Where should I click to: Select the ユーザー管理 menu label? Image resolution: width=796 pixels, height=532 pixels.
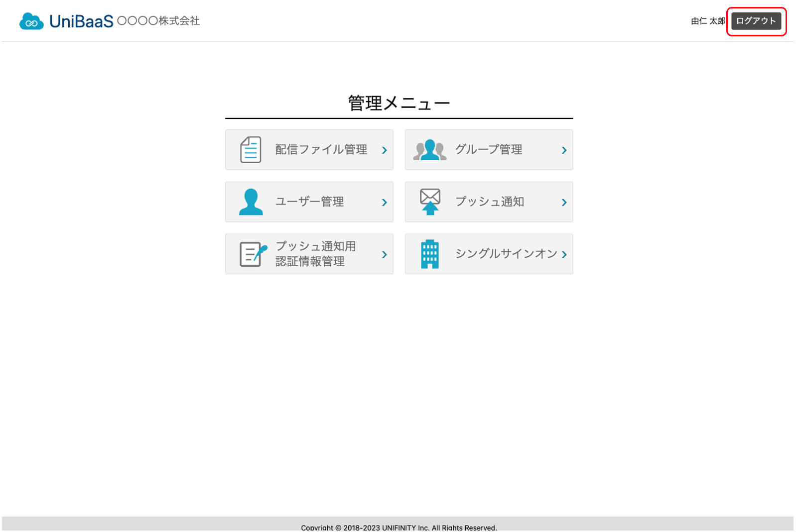coord(309,202)
